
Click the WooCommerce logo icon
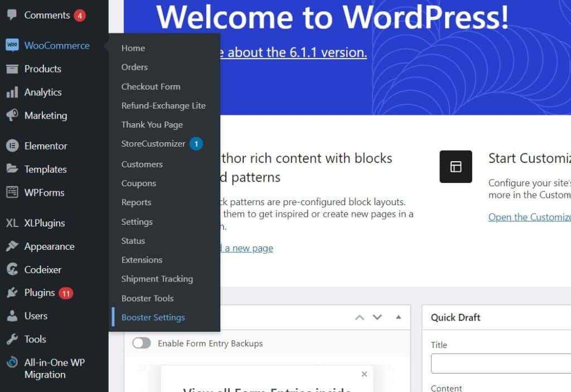coord(12,45)
